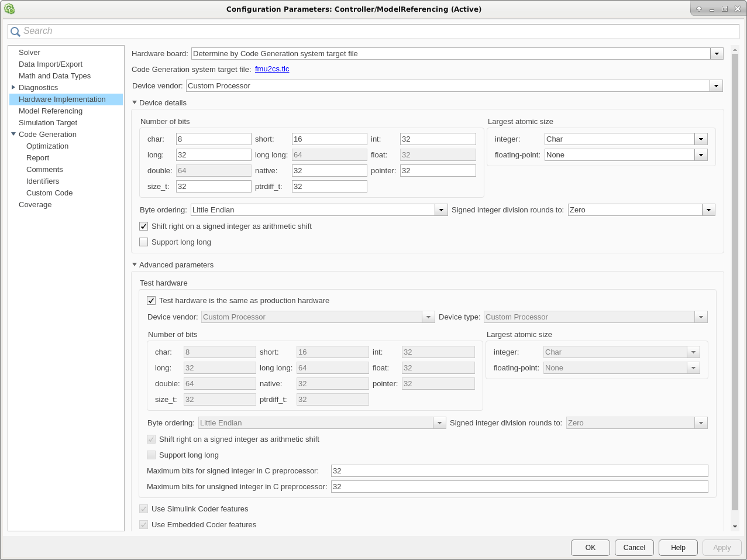The image size is (747, 560).
Task: Click the vertical scrollbar thumb
Action: (735, 285)
